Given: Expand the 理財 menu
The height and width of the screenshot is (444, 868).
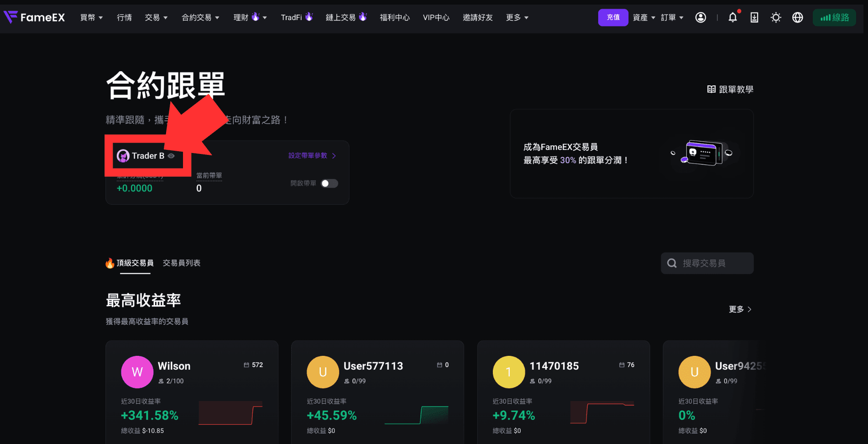Looking at the screenshot, I should [x=250, y=17].
